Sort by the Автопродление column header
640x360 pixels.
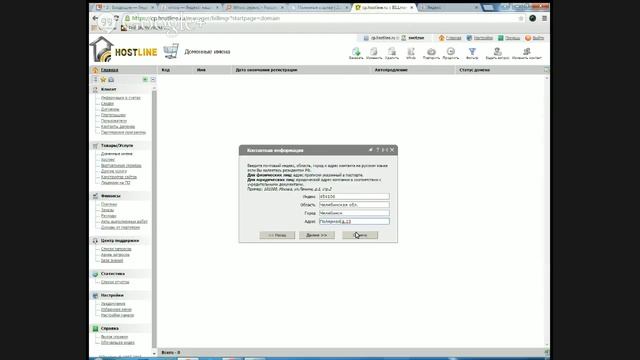click(391, 70)
